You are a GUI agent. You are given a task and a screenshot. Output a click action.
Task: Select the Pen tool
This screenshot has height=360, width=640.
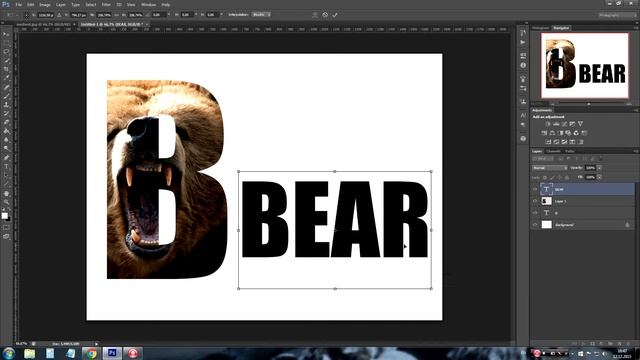6,158
